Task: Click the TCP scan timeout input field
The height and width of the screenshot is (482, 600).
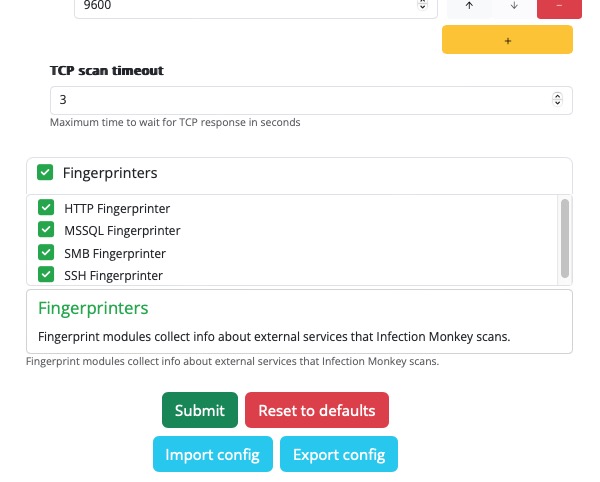Action: [x=300, y=100]
